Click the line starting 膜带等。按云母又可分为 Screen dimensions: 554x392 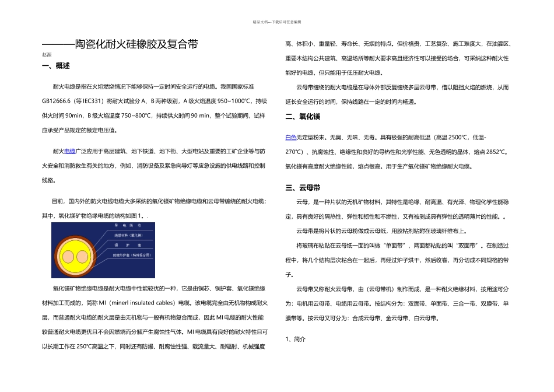pos(363,318)
